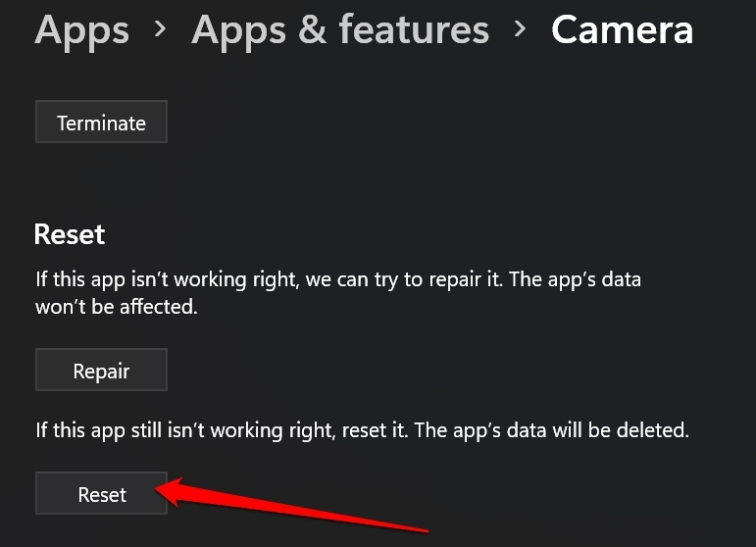This screenshot has height=547, width=756.
Task: Click the Terminate button
Action: pos(101,124)
